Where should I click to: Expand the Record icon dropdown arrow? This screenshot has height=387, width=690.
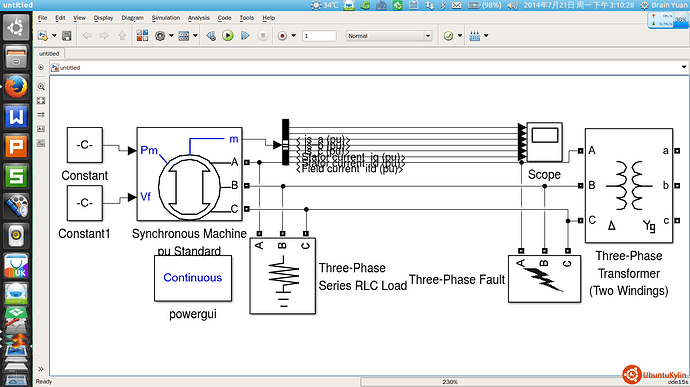click(x=294, y=36)
